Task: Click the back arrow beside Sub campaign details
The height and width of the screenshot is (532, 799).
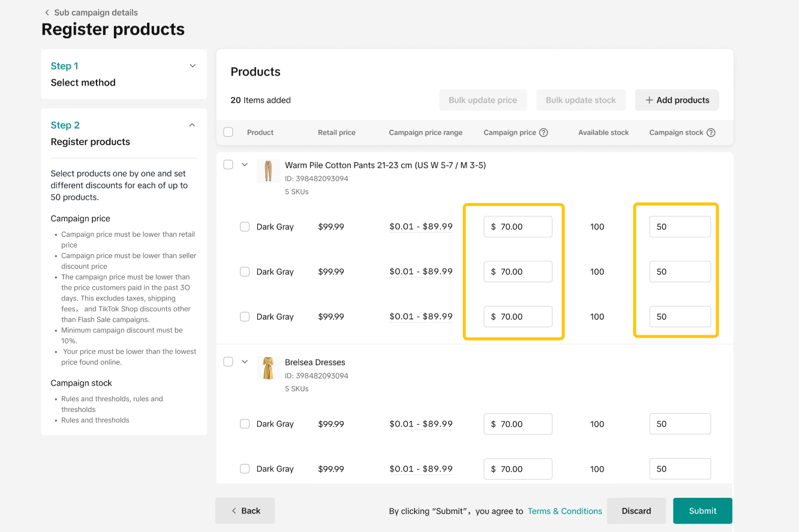Action: pyautogui.click(x=47, y=13)
